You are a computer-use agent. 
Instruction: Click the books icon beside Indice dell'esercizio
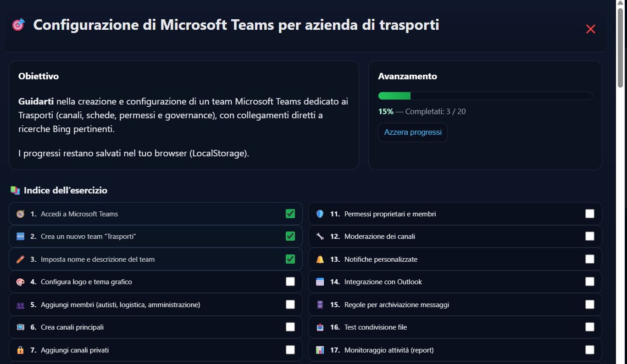(15, 190)
